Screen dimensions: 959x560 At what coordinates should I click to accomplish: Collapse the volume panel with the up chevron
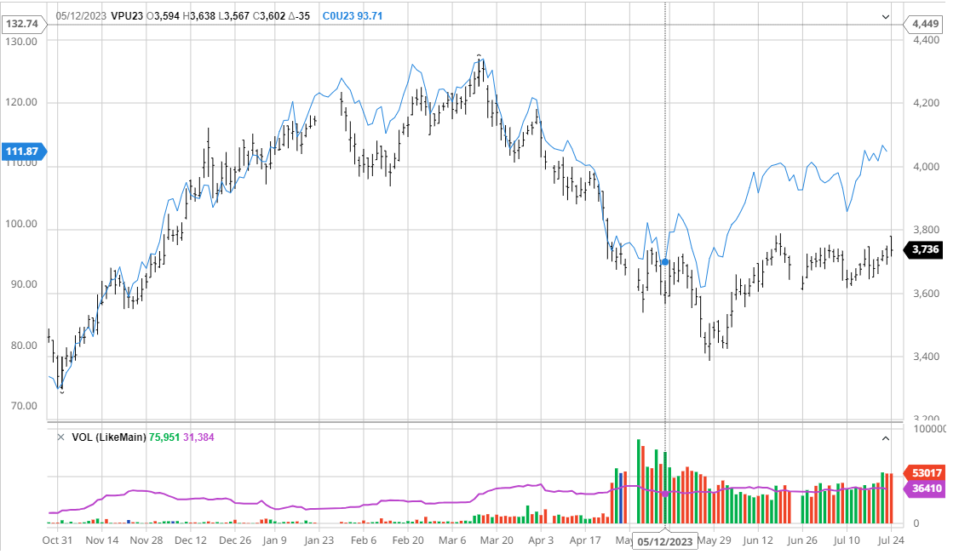coord(885,437)
